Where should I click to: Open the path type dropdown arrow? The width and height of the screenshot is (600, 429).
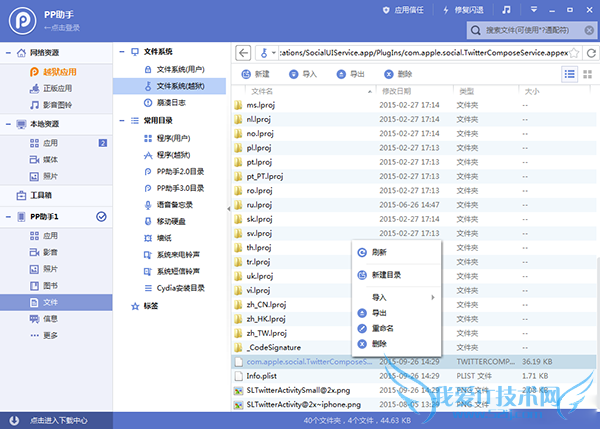[x=274, y=53]
